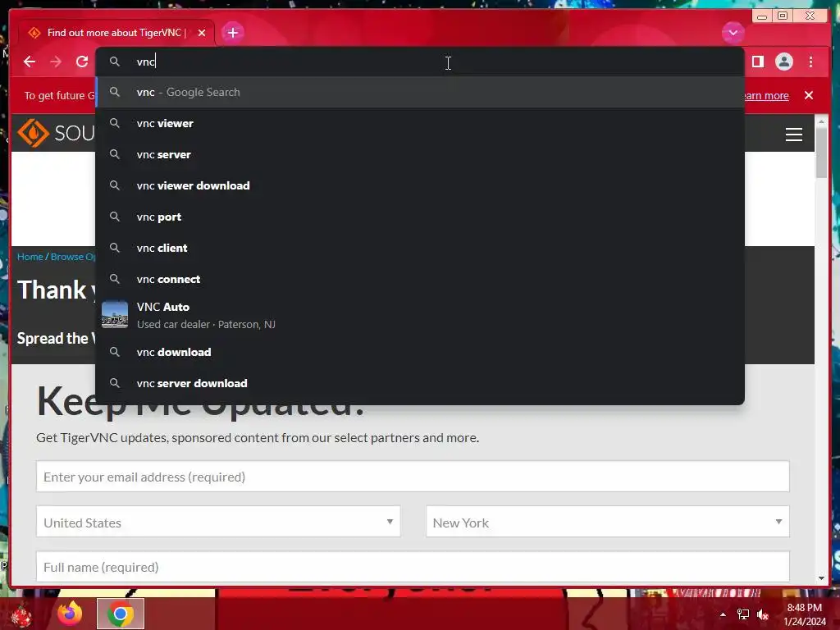Click the network tray icon
Viewport: 840px width, 630px height.
[743, 614]
